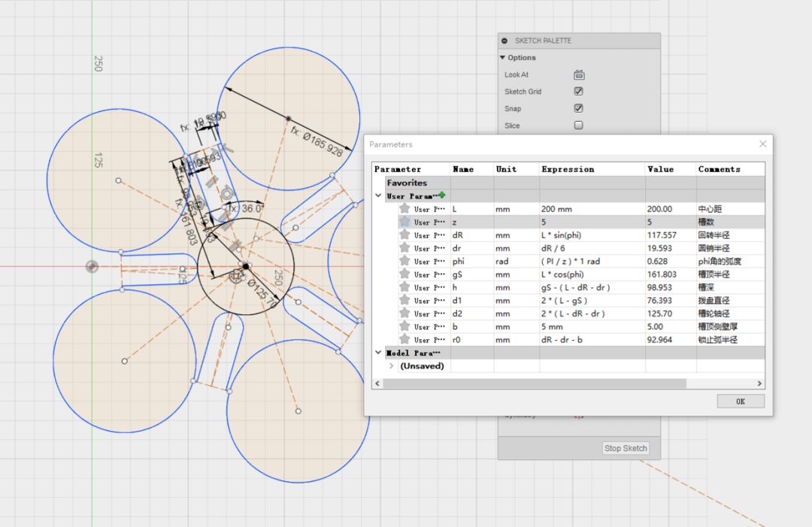Disable the Snap checkbox
The width and height of the screenshot is (812, 527).
pyautogui.click(x=578, y=108)
